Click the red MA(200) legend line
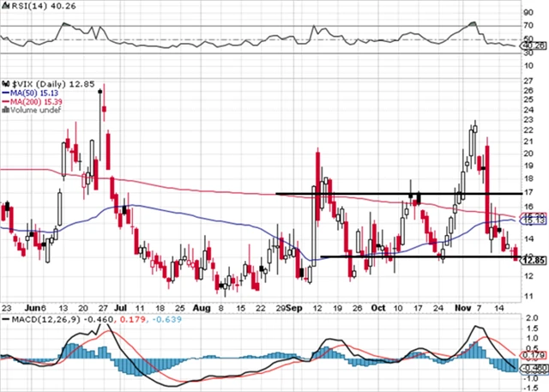 pyautogui.click(x=4, y=102)
